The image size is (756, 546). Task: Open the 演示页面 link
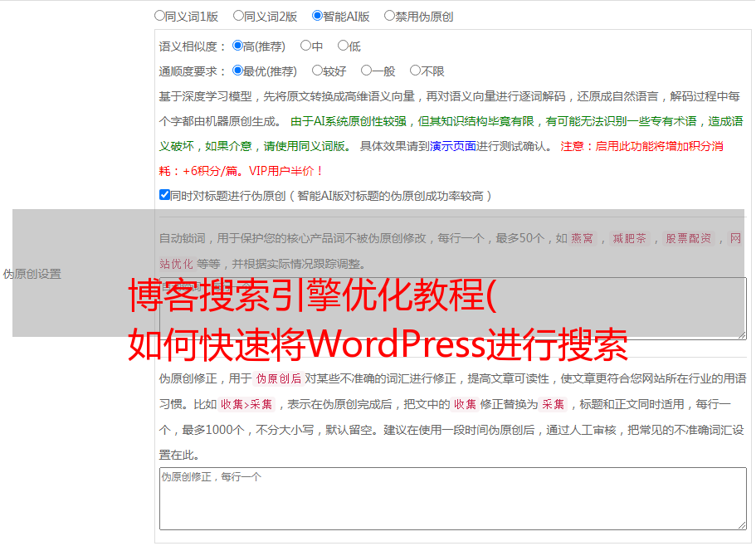coord(453,146)
